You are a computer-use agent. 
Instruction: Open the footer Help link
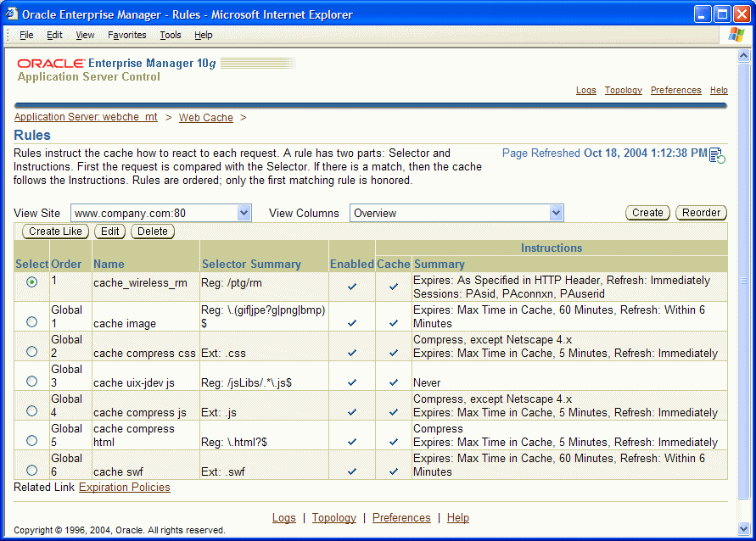click(x=457, y=517)
